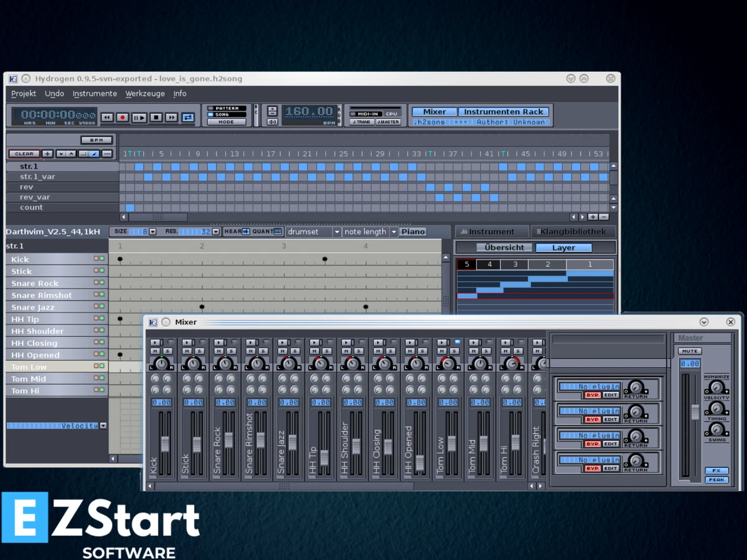Open the note length dropdown
This screenshot has height=560, width=747.
pos(370,231)
